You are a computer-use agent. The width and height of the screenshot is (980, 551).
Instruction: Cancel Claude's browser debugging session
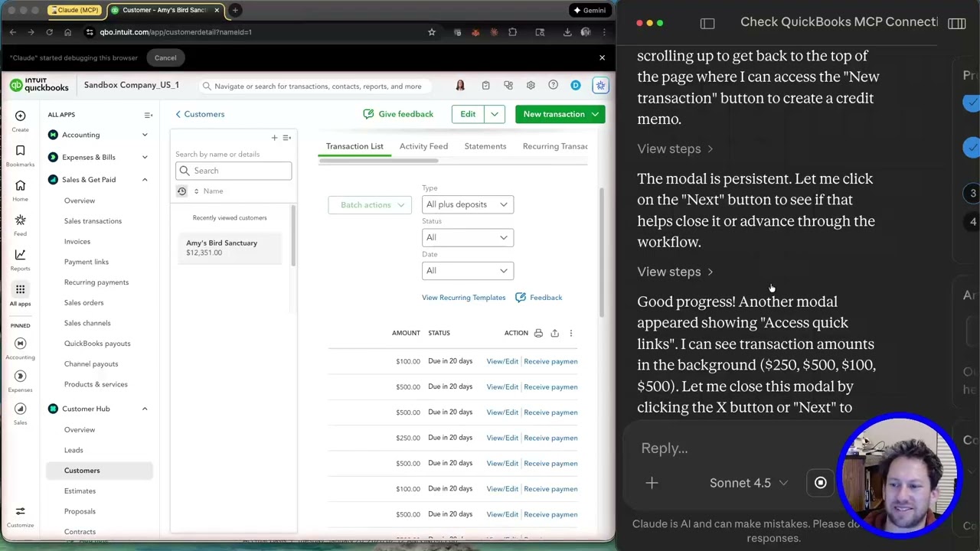165,57
